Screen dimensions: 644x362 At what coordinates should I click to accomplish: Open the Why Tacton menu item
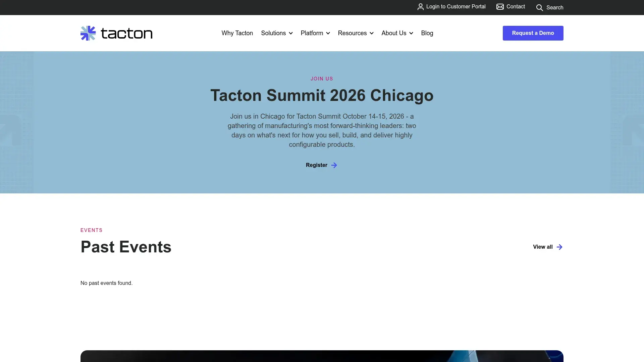237,33
